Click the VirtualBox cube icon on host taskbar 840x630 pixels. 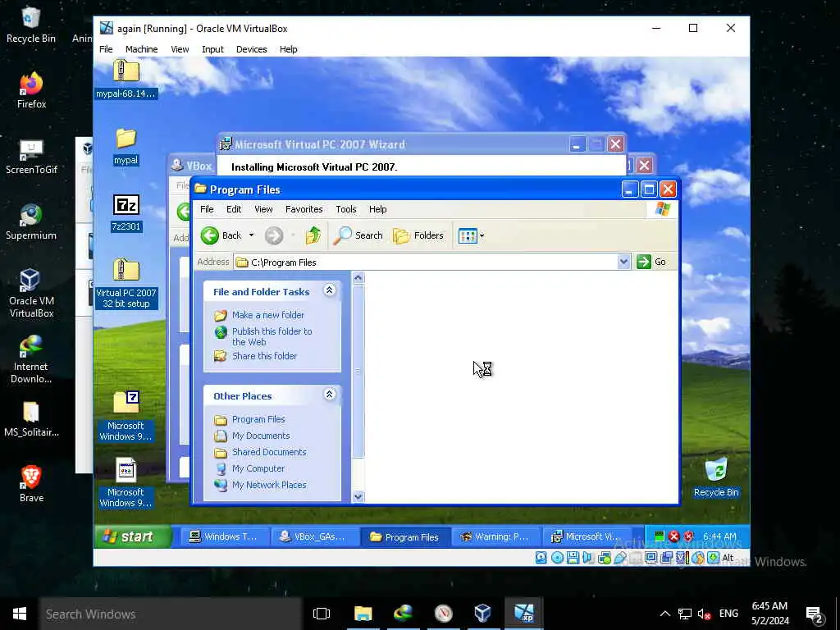pyautogui.click(x=482, y=614)
